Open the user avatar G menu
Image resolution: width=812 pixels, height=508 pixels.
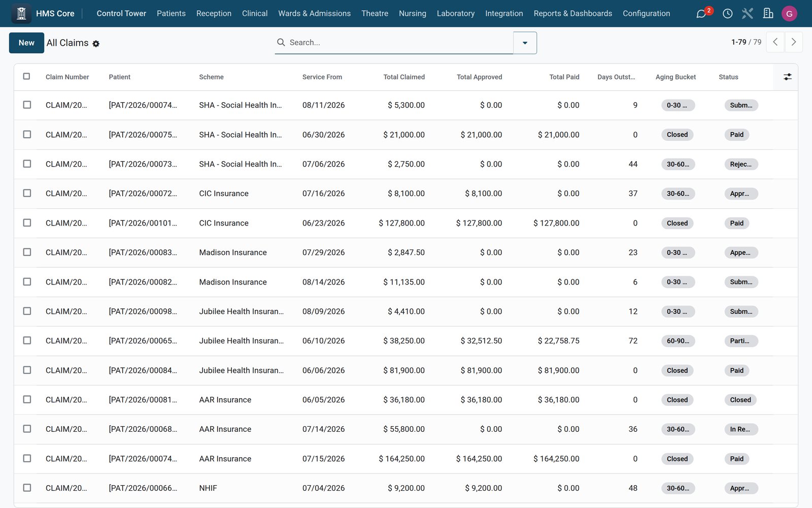coord(789,14)
